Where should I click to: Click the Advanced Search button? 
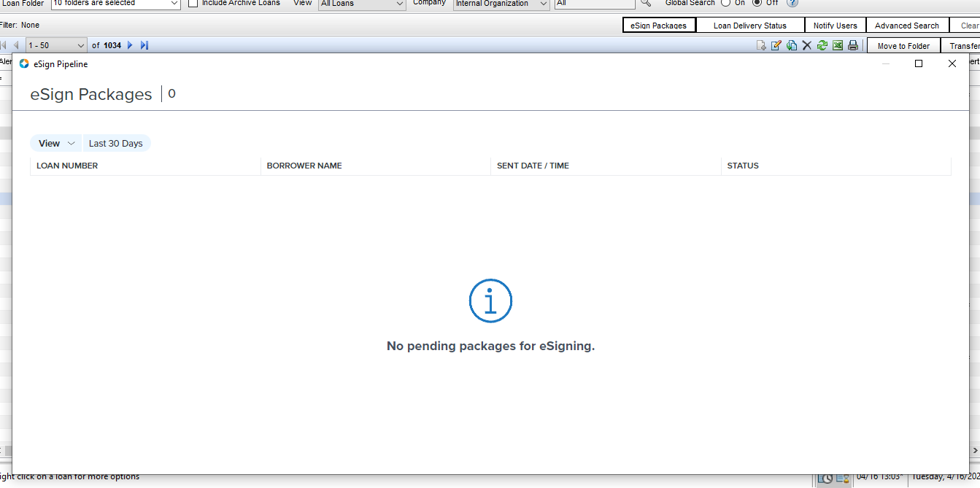pos(907,26)
